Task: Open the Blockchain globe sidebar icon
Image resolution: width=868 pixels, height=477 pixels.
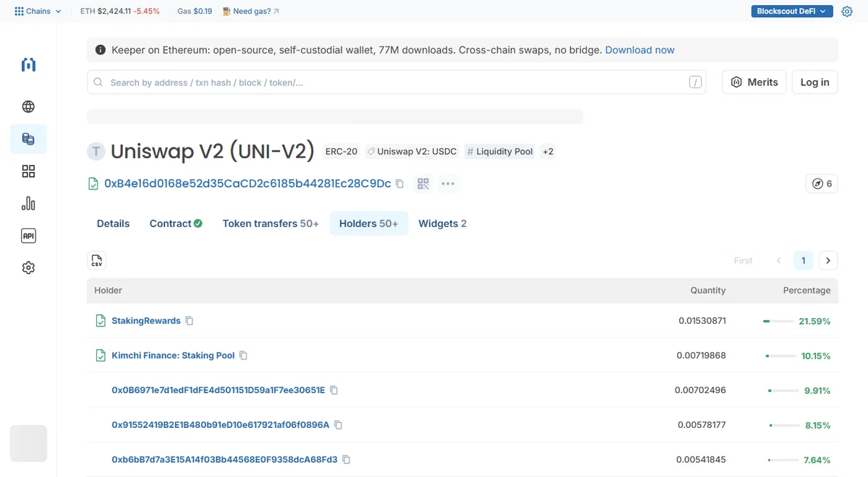Action: pyautogui.click(x=28, y=107)
